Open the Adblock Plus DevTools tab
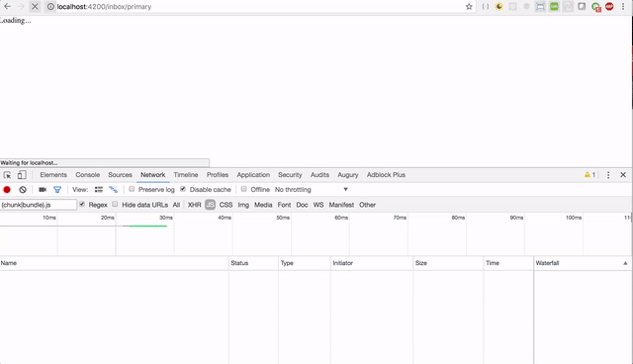633x364 pixels. click(386, 175)
